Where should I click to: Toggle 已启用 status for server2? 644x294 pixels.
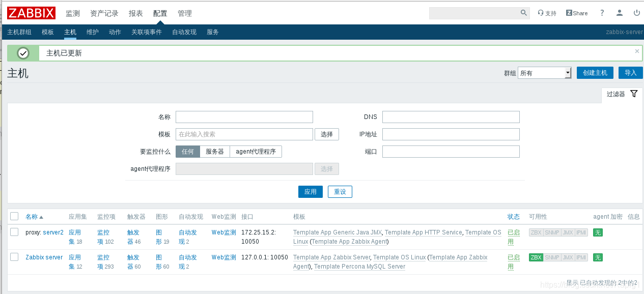[514, 237]
